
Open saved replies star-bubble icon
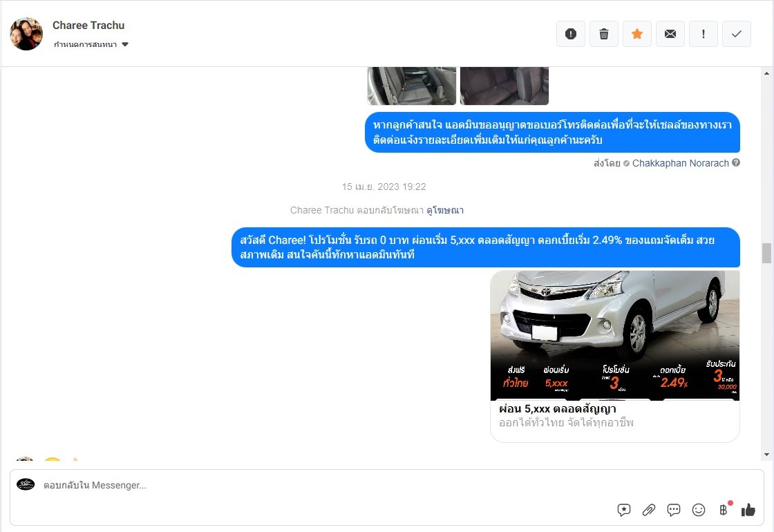coord(623,510)
